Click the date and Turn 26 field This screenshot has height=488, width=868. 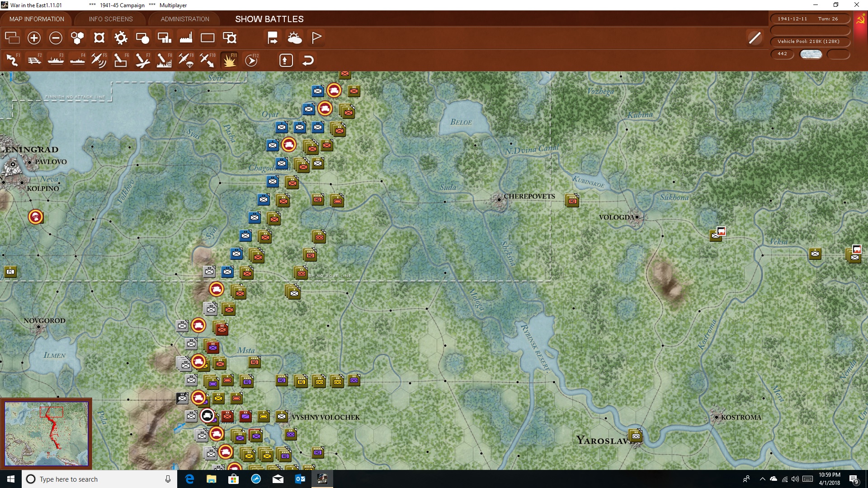[810, 19]
